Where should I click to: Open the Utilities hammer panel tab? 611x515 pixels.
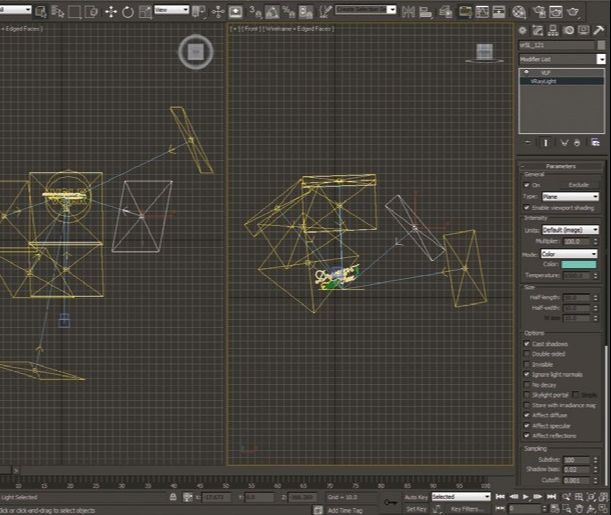599,30
